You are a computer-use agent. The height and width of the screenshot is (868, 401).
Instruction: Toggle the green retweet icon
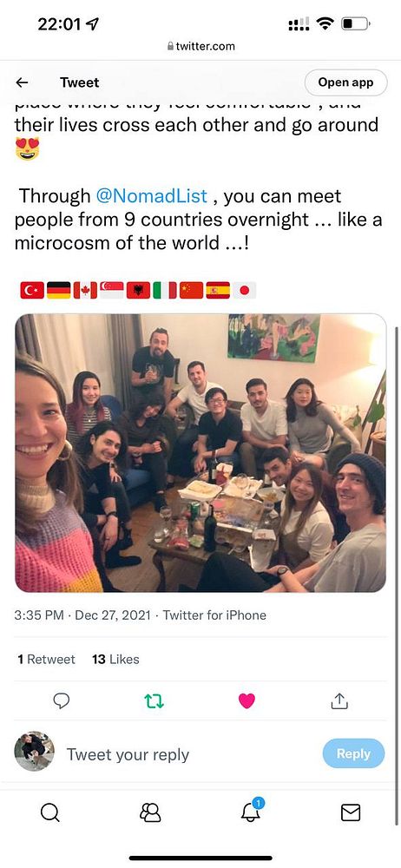[x=154, y=701]
